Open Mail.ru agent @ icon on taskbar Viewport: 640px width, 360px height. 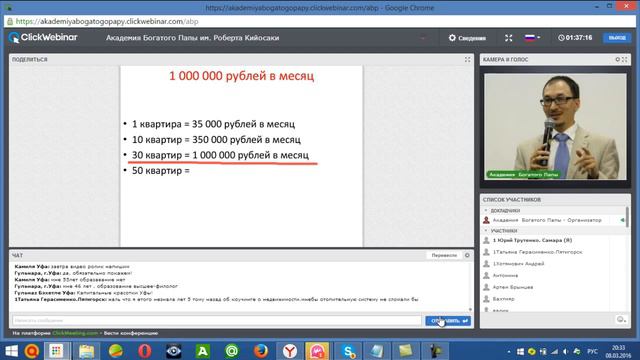pyautogui.click(x=231, y=351)
